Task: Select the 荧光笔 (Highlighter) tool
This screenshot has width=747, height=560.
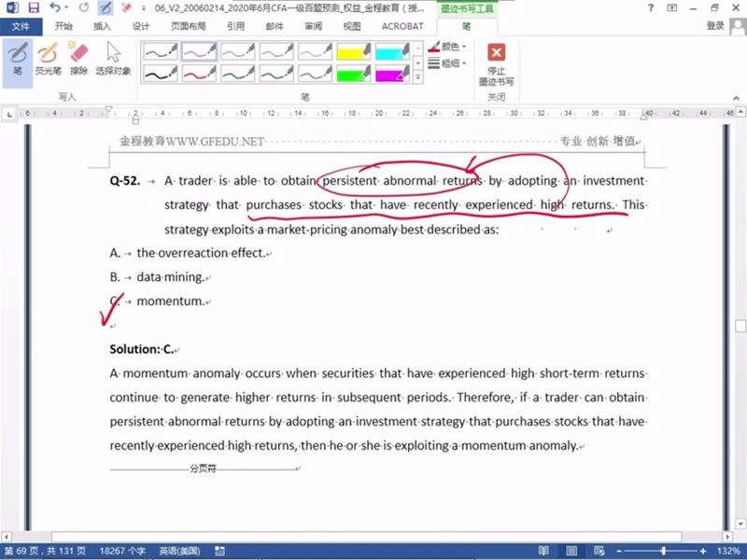Action: click(49, 60)
